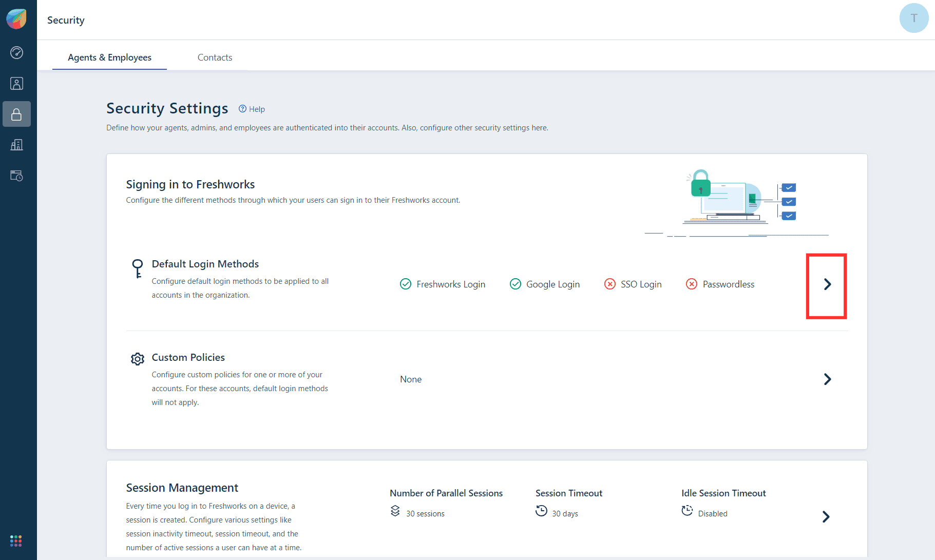Expand Session Management chevron
The width and height of the screenshot is (935, 560).
click(826, 516)
